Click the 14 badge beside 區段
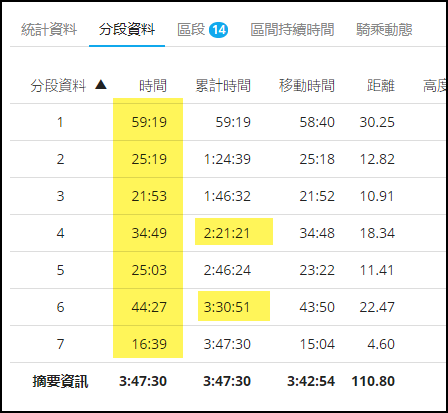This screenshot has width=448, height=413. point(219,30)
